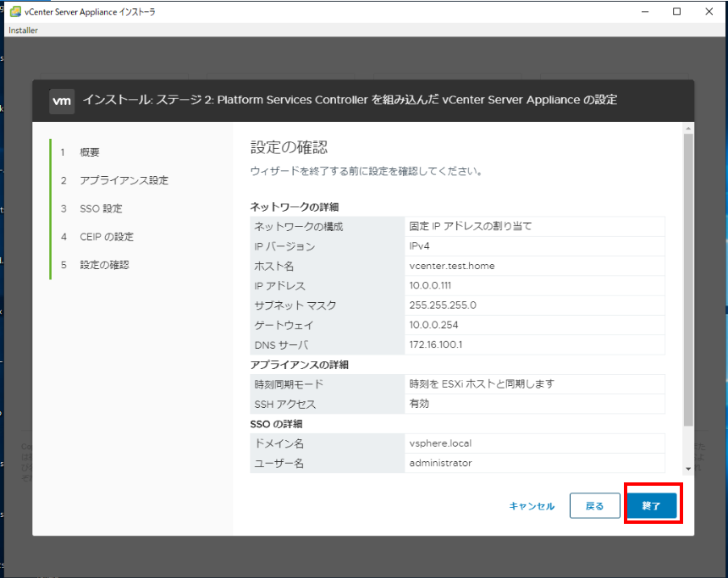Click domain name value vsphere.local
Screen dimensions: 728x578
point(440,443)
